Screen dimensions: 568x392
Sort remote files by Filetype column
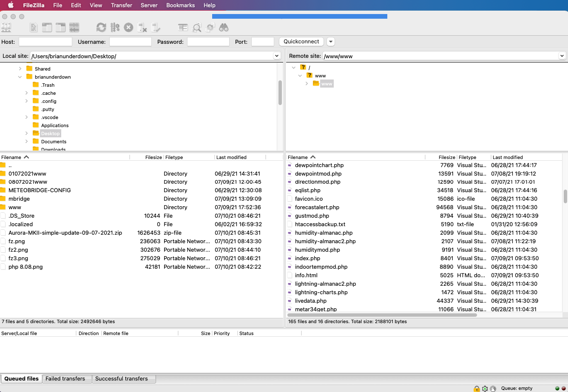474,157
